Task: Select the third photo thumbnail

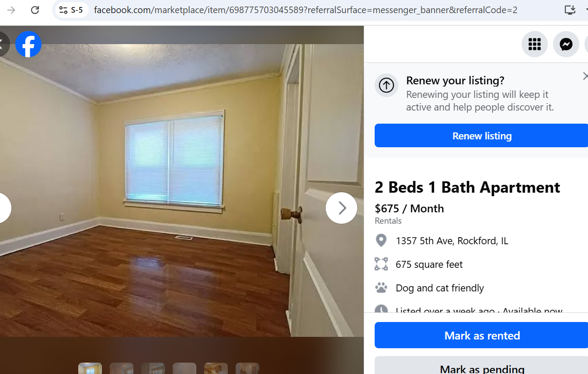Action: tap(153, 368)
